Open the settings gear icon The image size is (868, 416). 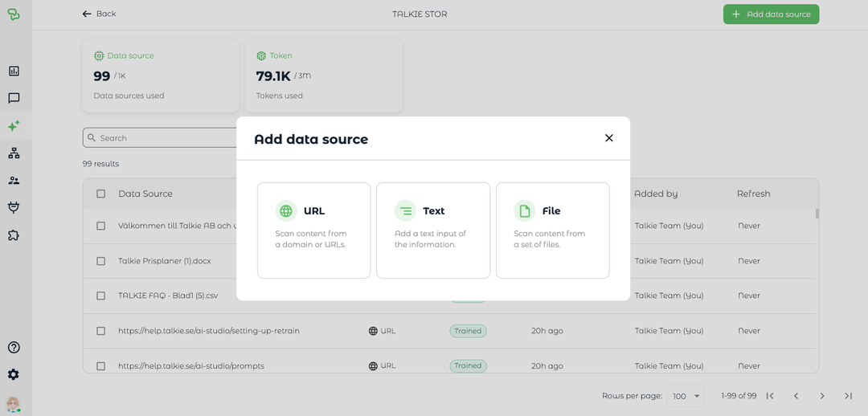point(14,374)
